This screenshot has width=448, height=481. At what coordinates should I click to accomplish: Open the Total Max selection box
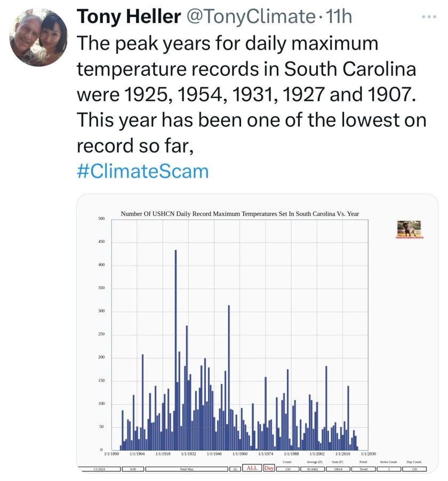(x=187, y=469)
